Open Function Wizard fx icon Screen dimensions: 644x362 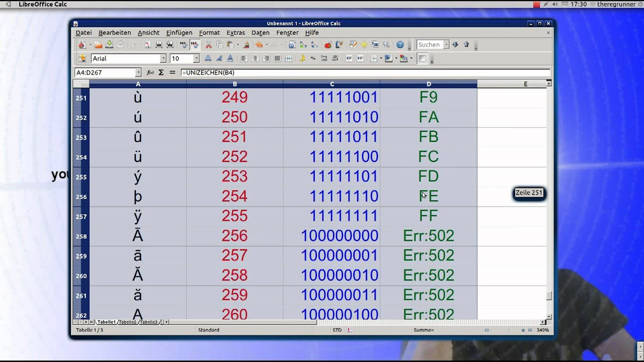click(x=150, y=72)
